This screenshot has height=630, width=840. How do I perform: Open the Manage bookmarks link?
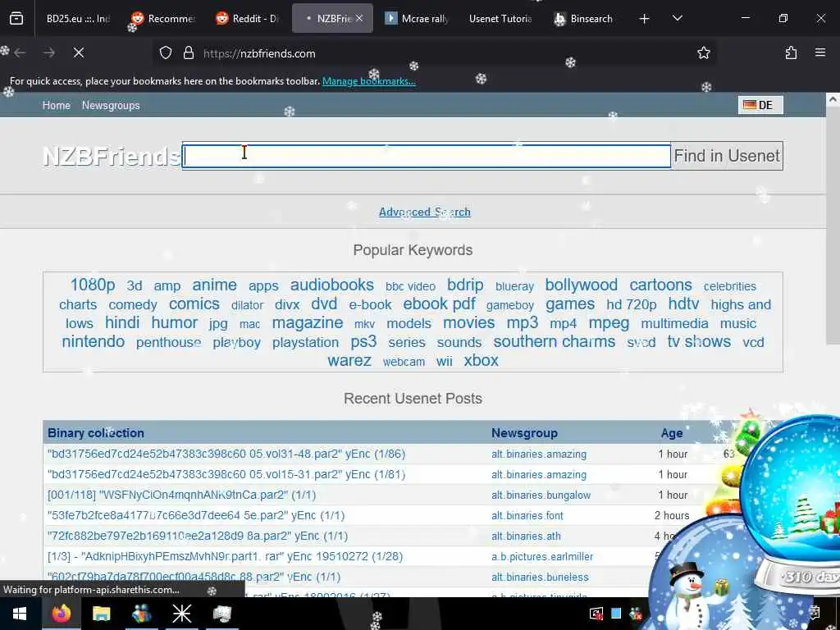368,81
